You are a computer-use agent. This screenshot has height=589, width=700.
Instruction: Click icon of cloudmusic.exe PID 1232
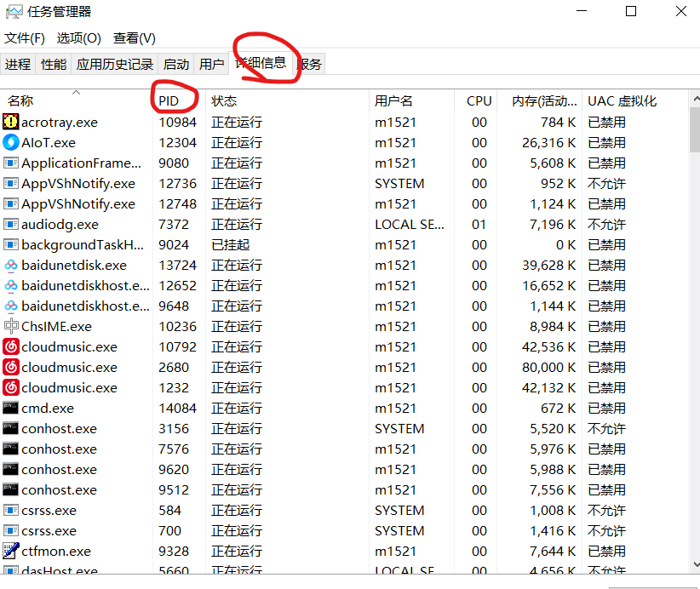point(11,388)
